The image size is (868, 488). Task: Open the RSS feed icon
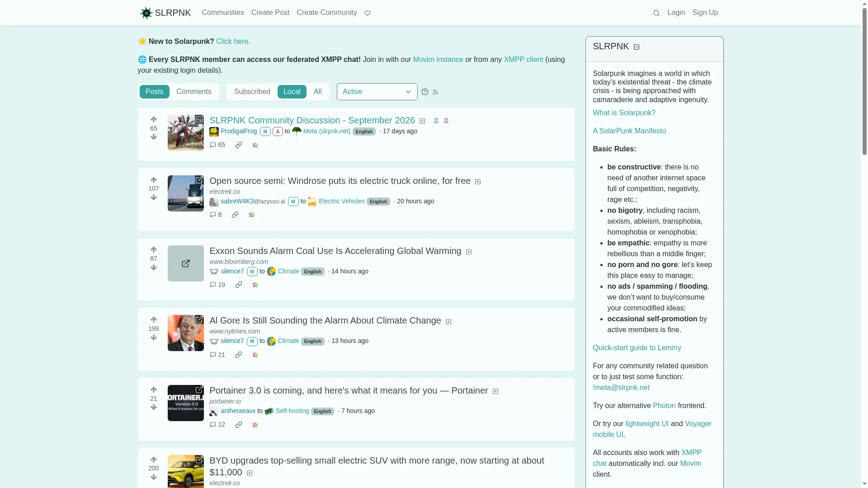point(435,92)
